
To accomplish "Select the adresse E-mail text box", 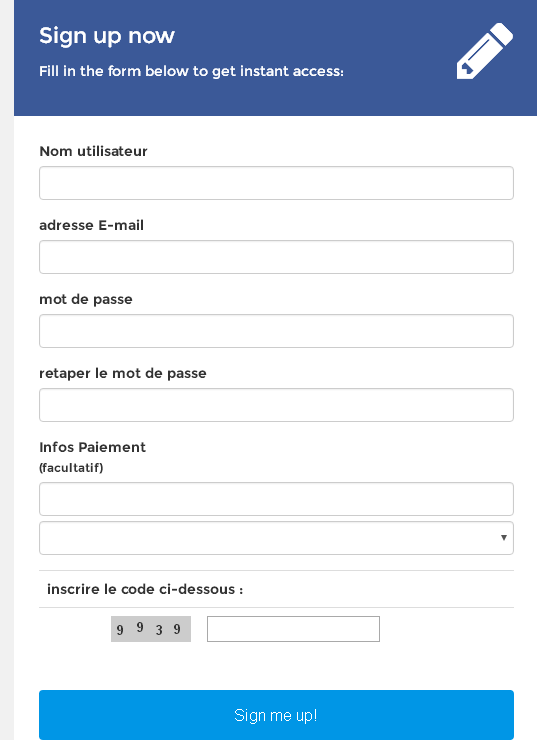I will pos(276,257).
